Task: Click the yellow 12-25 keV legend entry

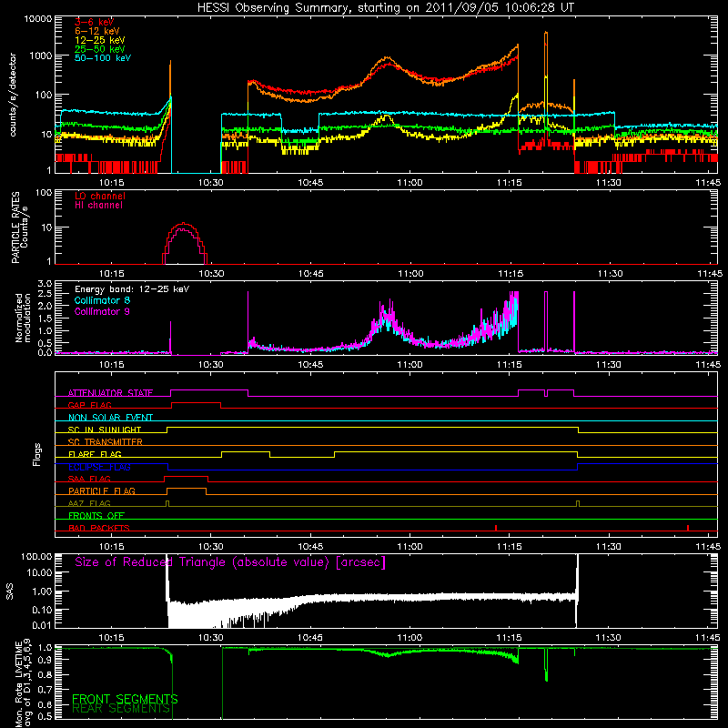Action: [100, 40]
